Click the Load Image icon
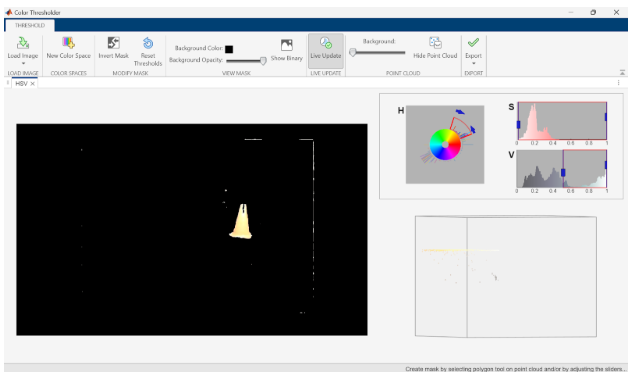This screenshot has height=378, width=633. click(23, 43)
